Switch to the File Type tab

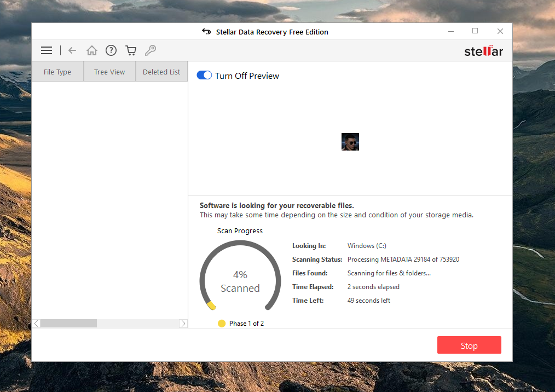click(x=57, y=72)
